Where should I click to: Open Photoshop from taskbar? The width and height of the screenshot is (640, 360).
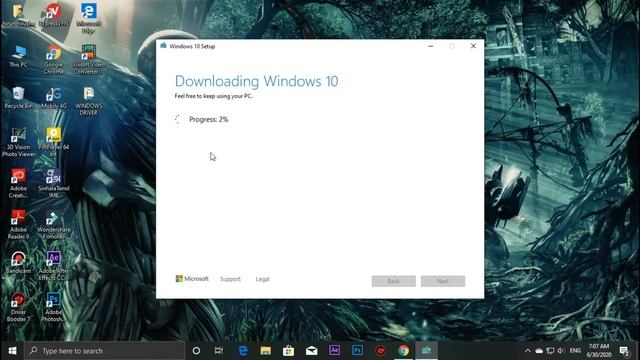(x=357, y=351)
